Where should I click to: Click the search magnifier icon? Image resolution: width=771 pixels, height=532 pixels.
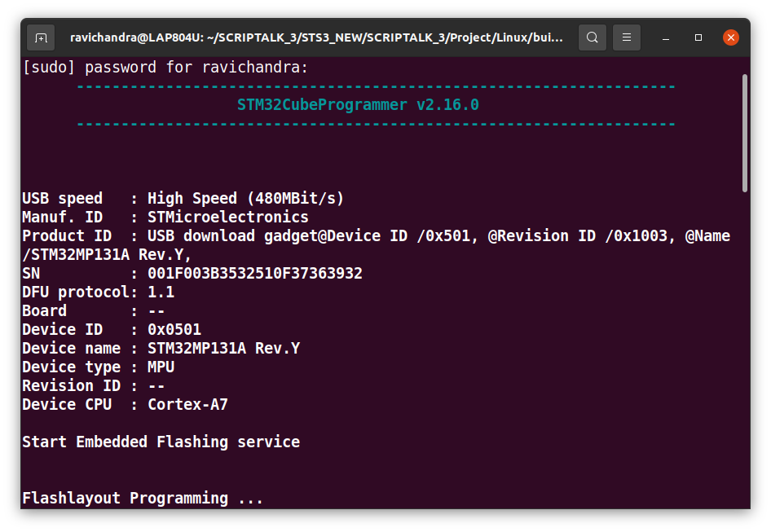pyautogui.click(x=593, y=37)
